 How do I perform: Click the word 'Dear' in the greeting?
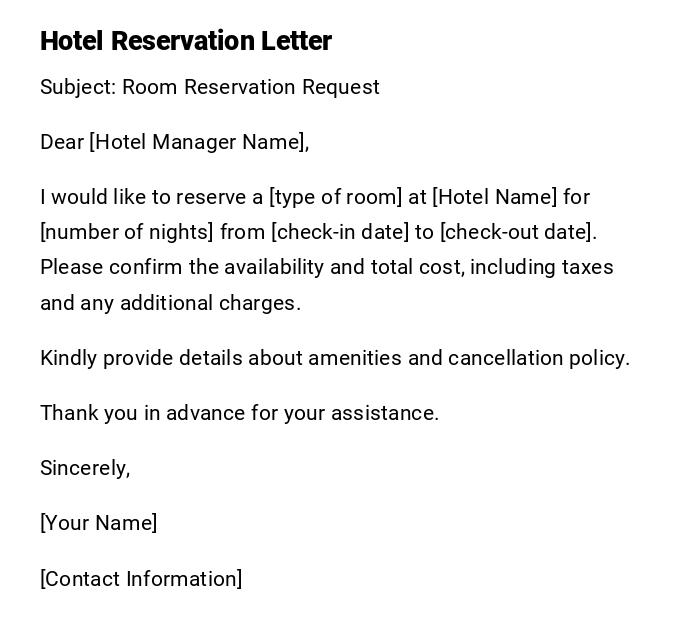(62, 142)
